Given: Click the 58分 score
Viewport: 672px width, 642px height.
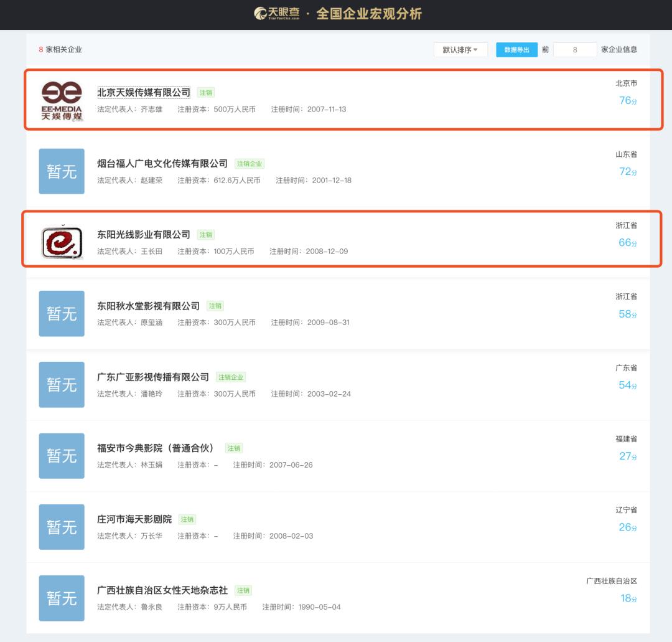Looking at the screenshot, I should click(x=628, y=314).
